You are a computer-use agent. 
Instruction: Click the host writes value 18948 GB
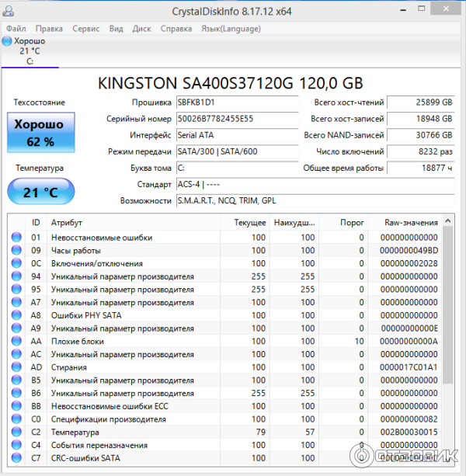[x=421, y=119]
